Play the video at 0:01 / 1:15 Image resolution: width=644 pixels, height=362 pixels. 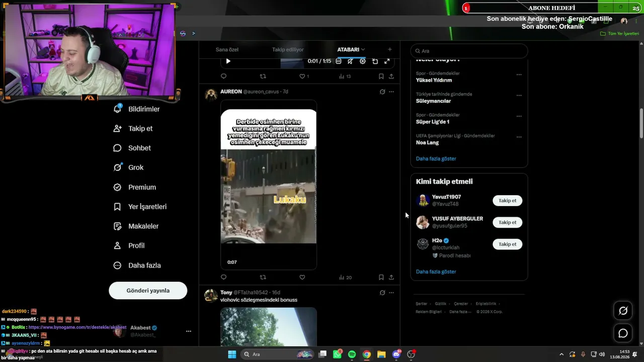click(228, 61)
